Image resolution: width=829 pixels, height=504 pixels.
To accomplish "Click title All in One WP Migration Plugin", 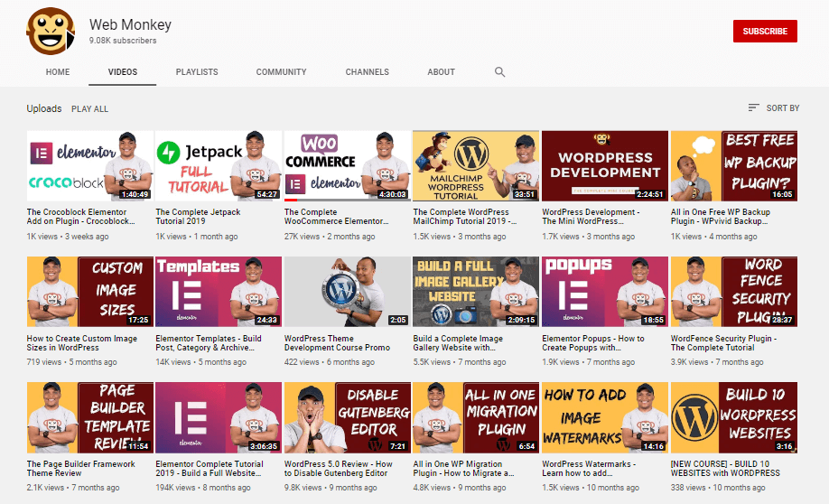I will pyautogui.click(x=463, y=469).
